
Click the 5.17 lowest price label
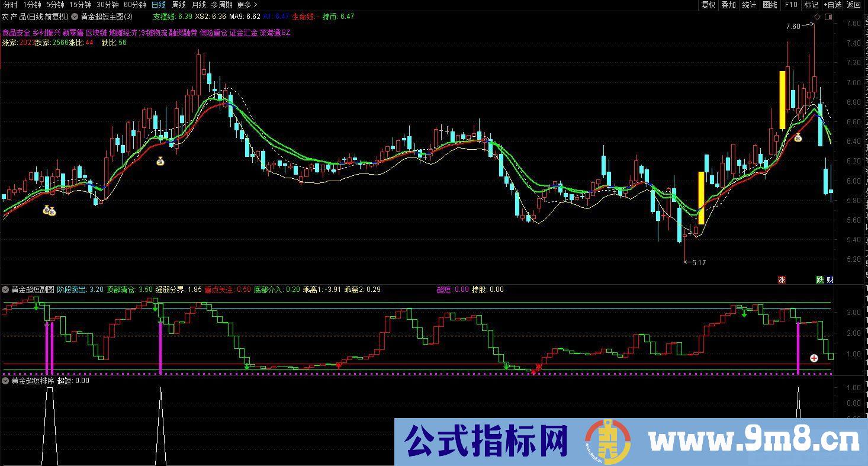699,262
